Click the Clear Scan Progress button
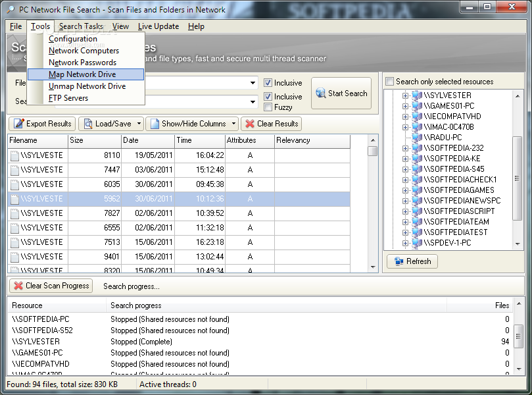 tap(51, 286)
